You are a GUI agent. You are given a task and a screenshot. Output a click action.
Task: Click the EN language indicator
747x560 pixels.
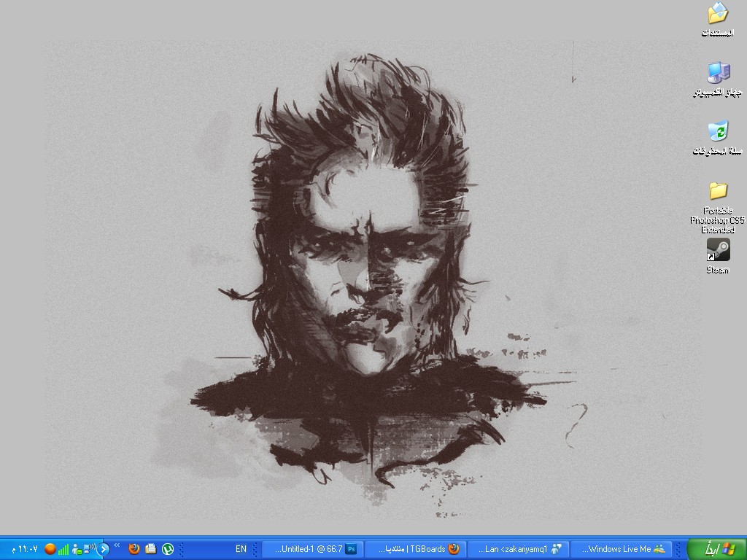point(241,549)
